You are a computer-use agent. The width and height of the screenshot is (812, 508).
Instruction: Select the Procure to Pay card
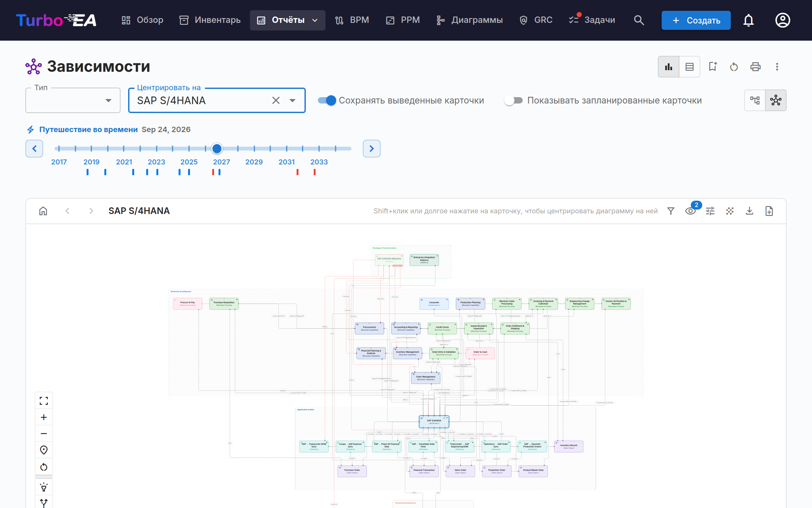tap(187, 304)
